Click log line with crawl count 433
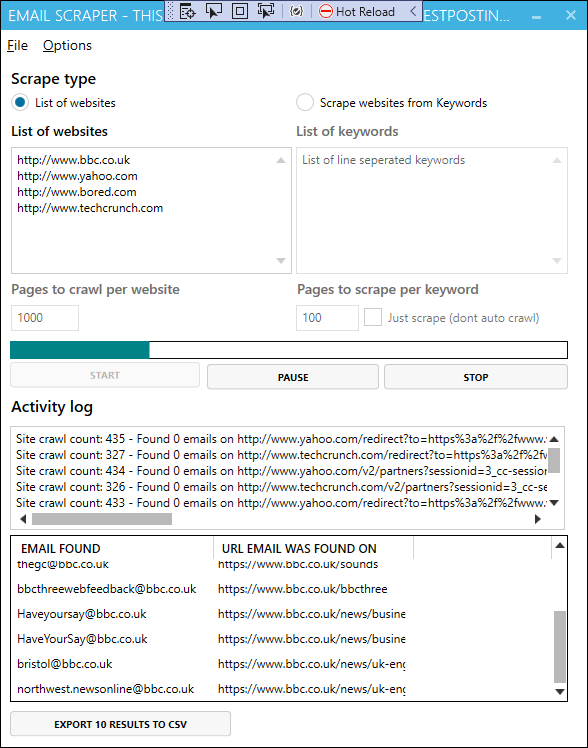This screenshot has height=748, width=588. pos(281,503)
